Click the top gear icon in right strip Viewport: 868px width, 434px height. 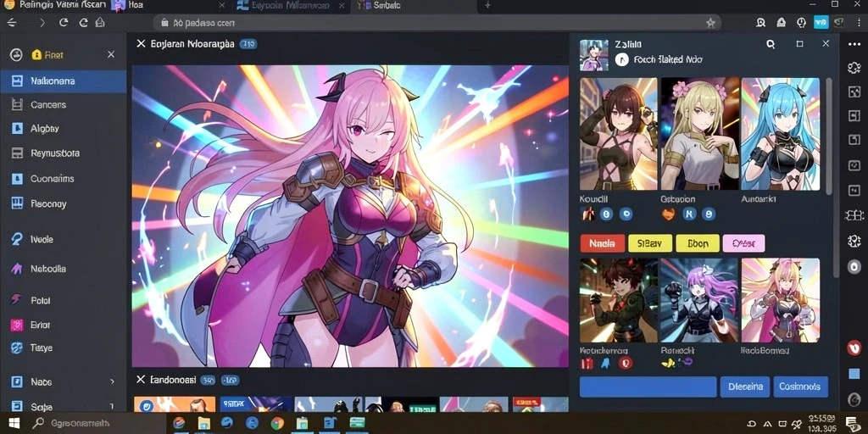(x=854, y=68)
